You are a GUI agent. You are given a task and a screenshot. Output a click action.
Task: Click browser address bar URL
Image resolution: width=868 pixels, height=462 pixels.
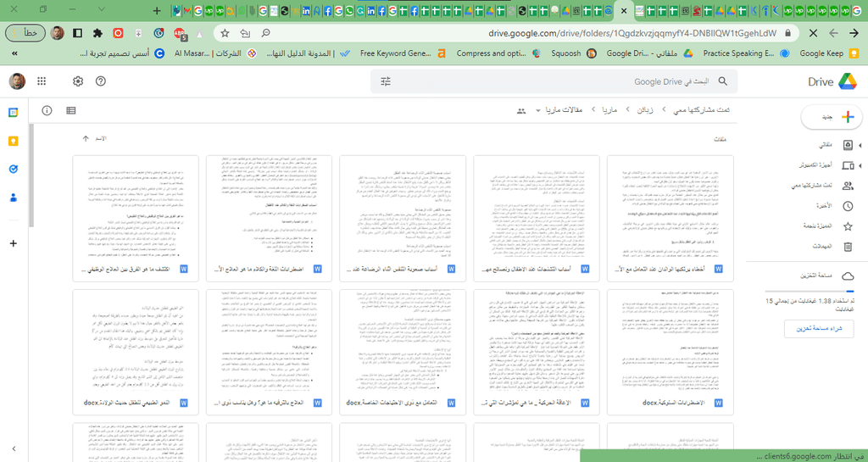click(632, 33)
